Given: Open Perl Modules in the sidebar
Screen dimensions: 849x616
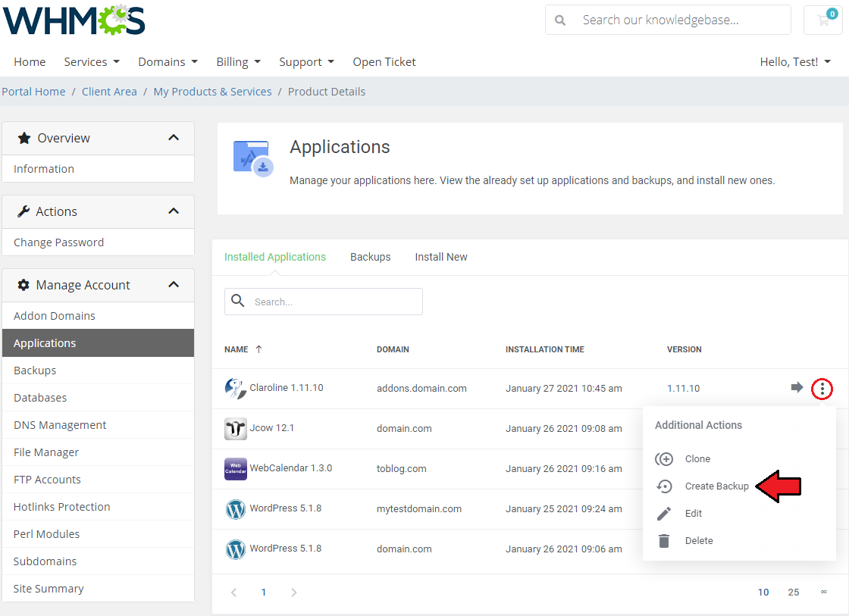Looking at the screenshot, I should tap(98, 534).
